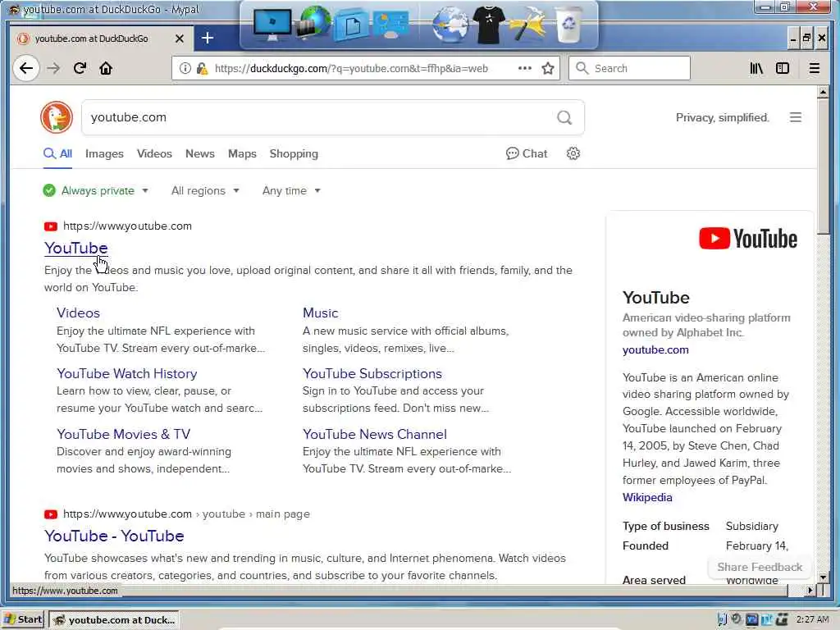
Task: Switch to the Videos search tab
Action: coord(154,153)
